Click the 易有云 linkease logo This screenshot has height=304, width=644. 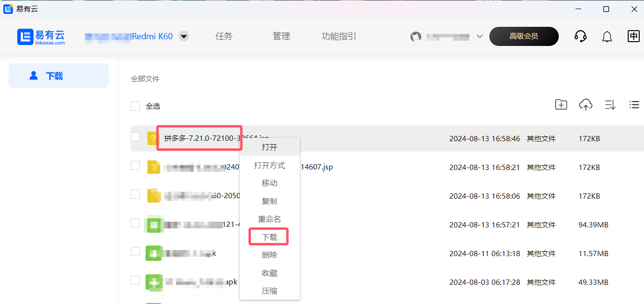click(x=41, y=37)
